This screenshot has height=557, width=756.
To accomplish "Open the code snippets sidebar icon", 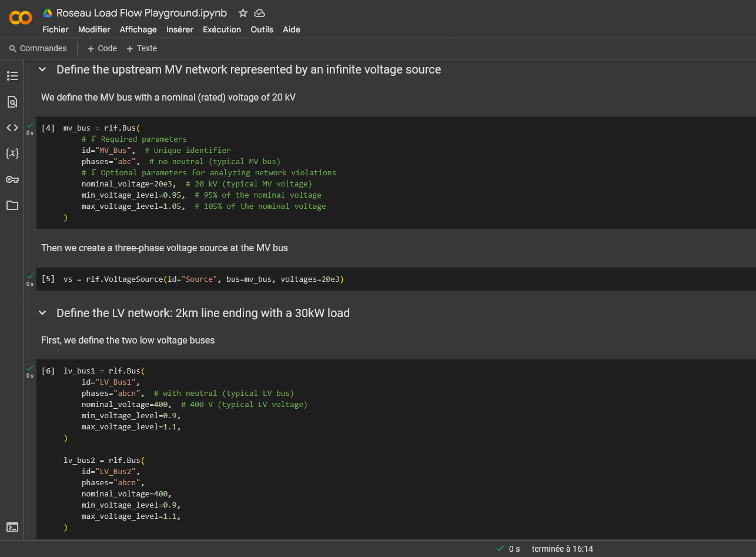I will point(12,128).
